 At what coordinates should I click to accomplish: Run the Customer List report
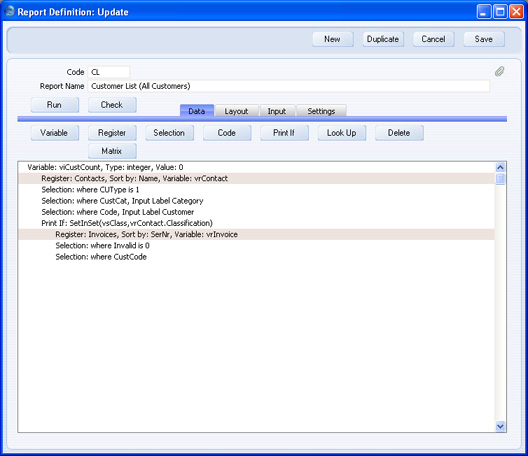point(55,105)
